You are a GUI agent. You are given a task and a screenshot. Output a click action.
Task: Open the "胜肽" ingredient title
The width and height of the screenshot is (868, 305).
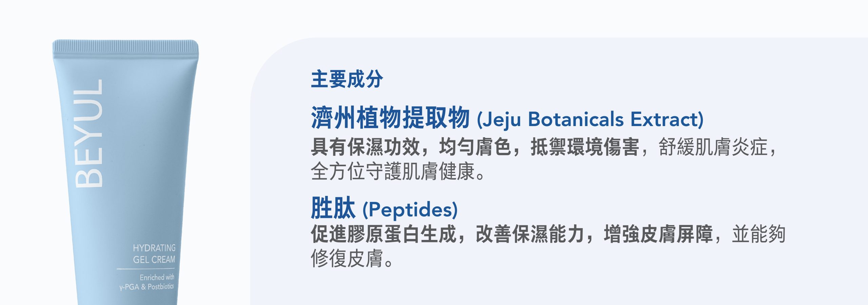click(333, 208)
